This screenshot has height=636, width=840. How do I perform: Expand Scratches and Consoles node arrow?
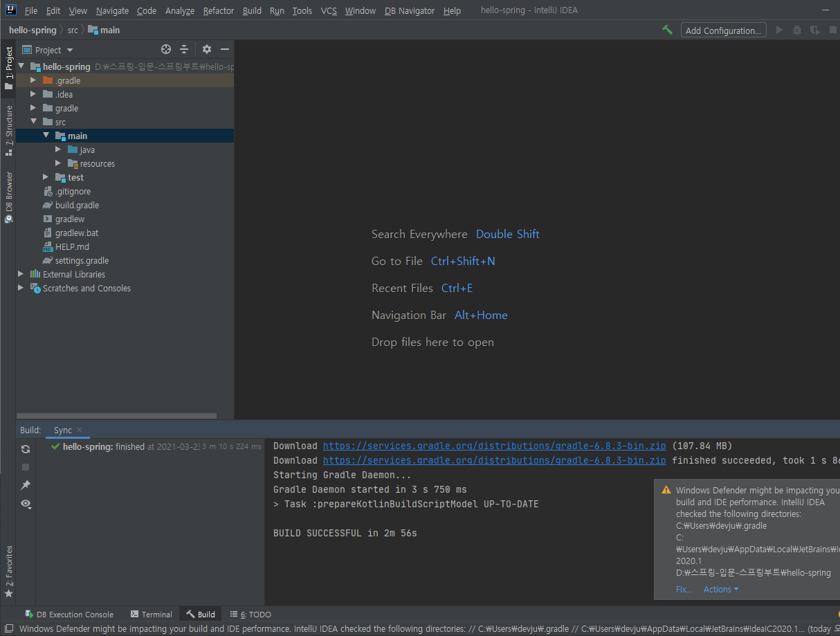coord(21,288)
